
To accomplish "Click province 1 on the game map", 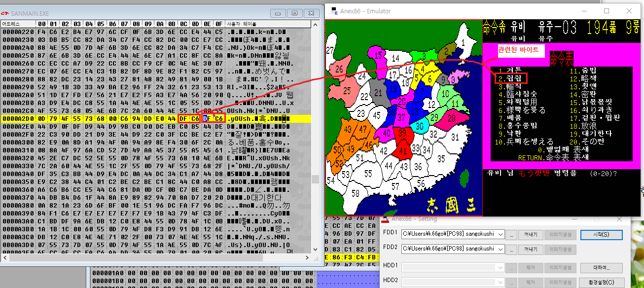I will coord(463,42).
